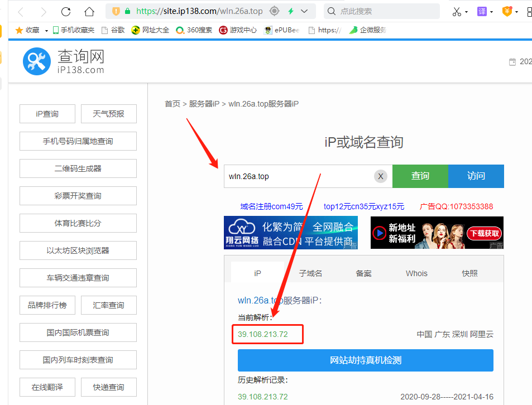The height and width of the screenshot is (405, 532).
Task: Open dropdown arrow beside 收藏 bookmarks
Action: [x=46, y=30]
